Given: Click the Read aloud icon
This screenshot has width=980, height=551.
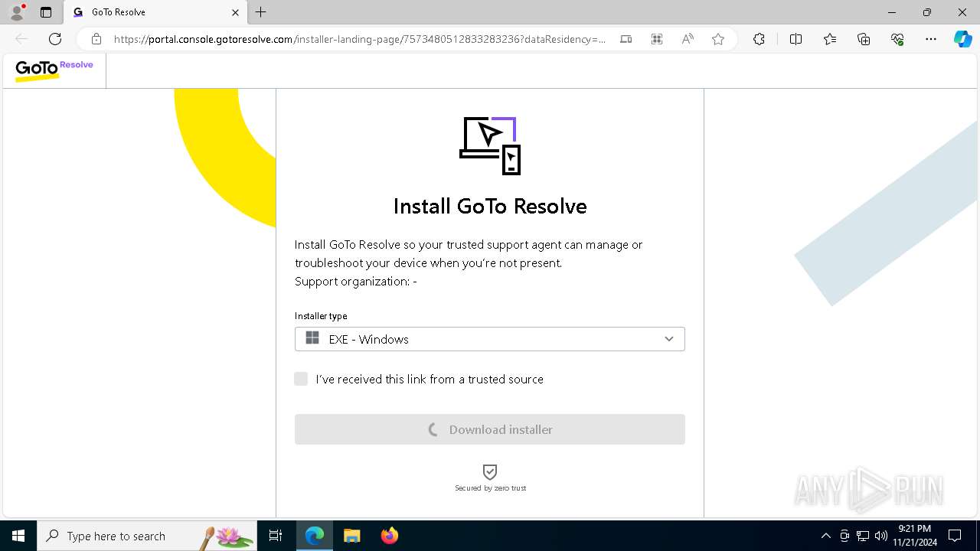Looking at the screenshot, I should (688, 39).
